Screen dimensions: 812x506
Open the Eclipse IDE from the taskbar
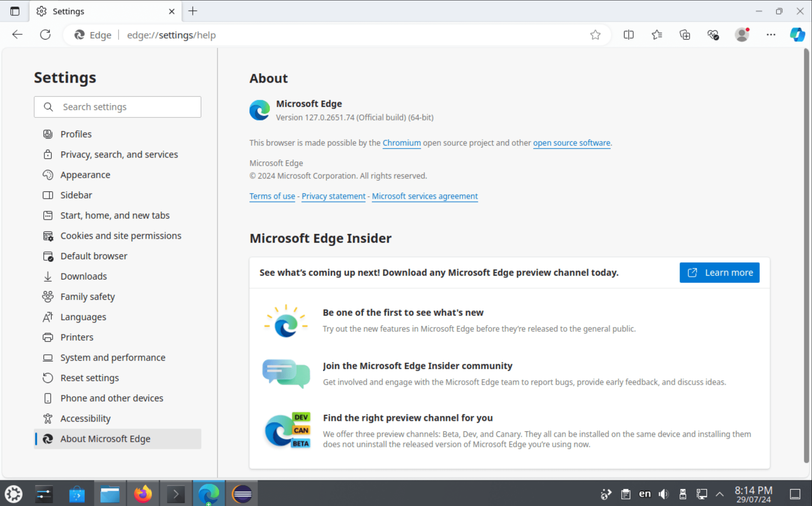(x=242, y=494)
